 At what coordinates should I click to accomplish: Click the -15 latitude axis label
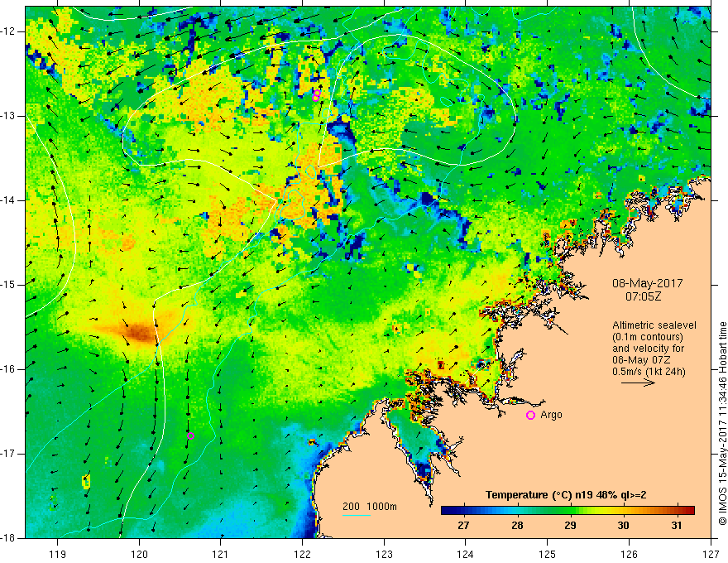coord(9,284)
